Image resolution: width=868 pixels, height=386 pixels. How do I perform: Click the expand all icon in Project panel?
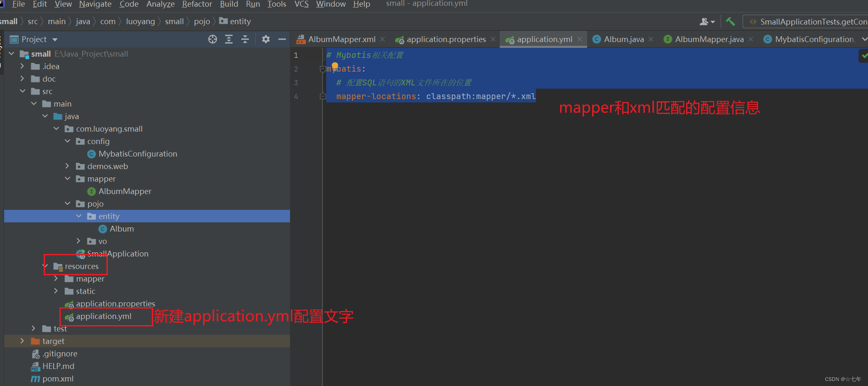(229, 39)
